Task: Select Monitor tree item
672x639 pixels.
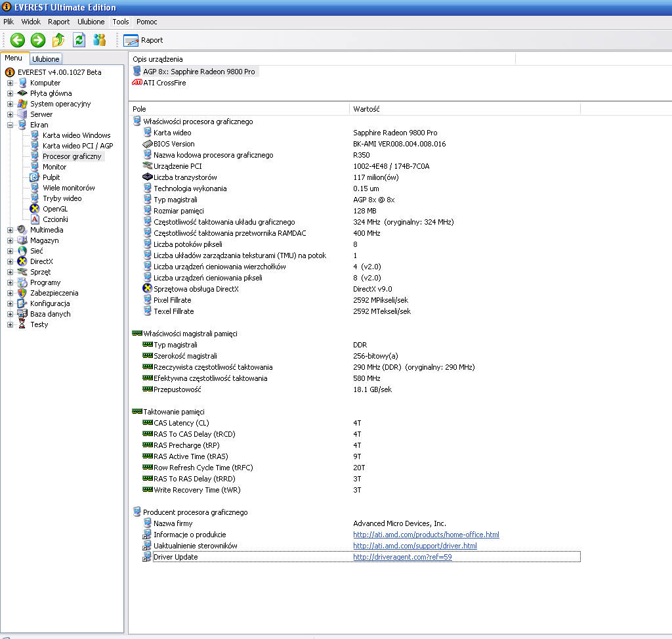Action: click(x=54, y=167)
